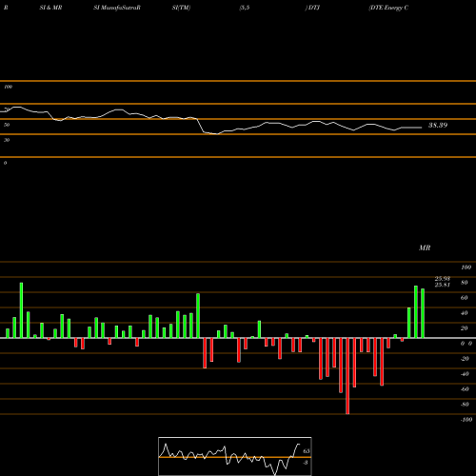476x476 pixels.
Task: Click the 'SI(TM)' header label
Action: click(x=181, y=8)
